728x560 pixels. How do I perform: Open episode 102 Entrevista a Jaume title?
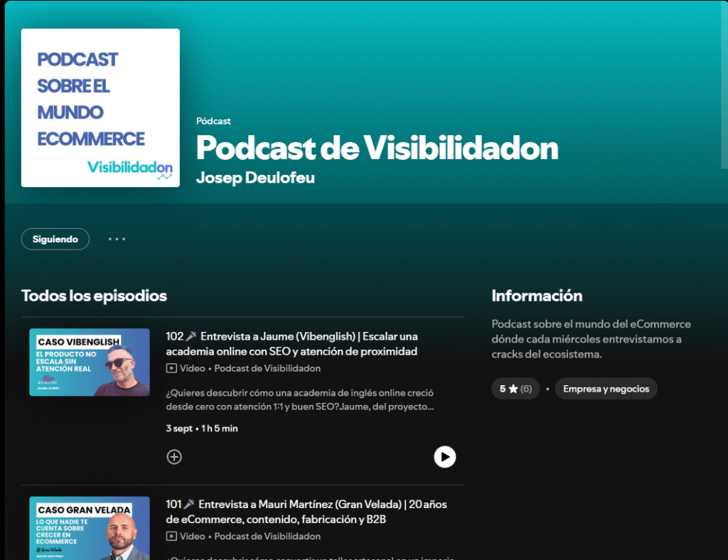291,343
